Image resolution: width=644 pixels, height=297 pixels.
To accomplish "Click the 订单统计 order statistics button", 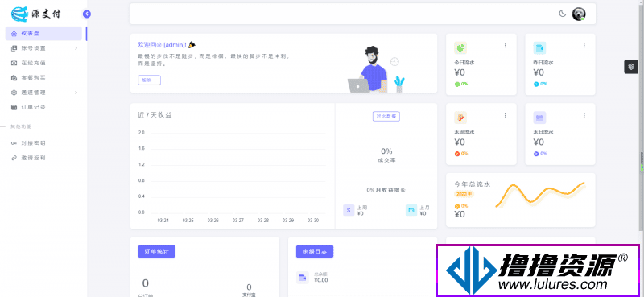I will pyautogui.click(x=156, y=251).
